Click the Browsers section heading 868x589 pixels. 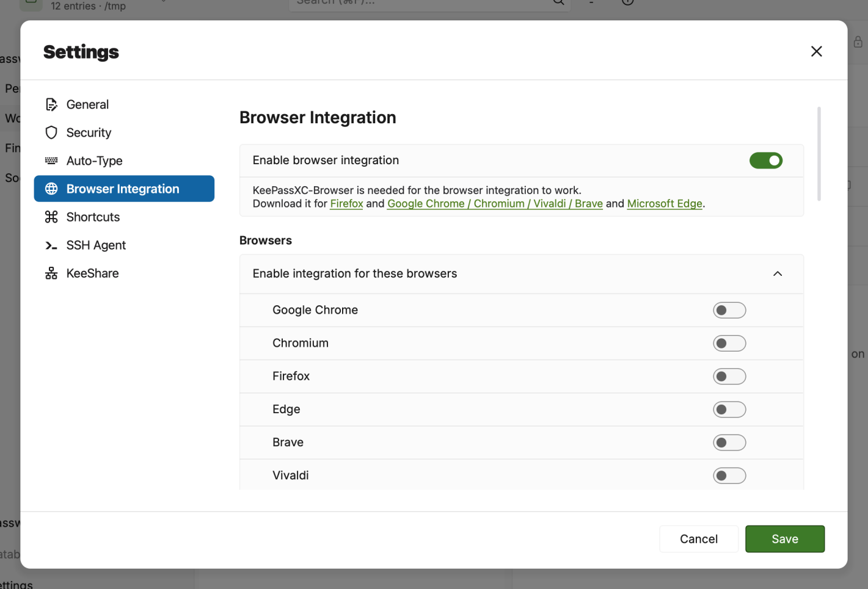[266, 240]
